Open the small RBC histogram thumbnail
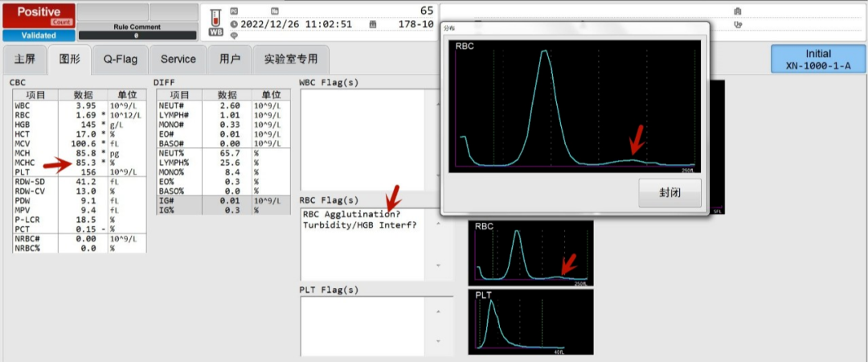This screenshot has width=868, height=362. [531, 253]
